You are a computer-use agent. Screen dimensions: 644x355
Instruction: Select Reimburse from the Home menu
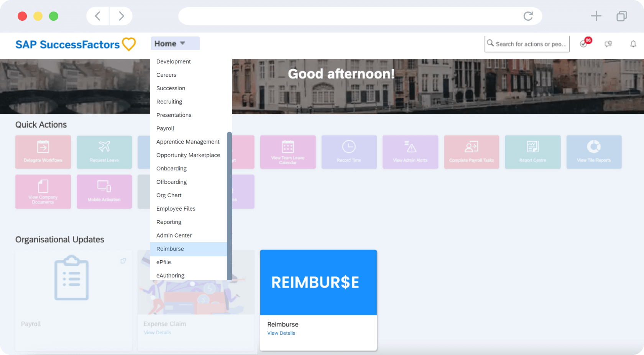tap(170, 249)
